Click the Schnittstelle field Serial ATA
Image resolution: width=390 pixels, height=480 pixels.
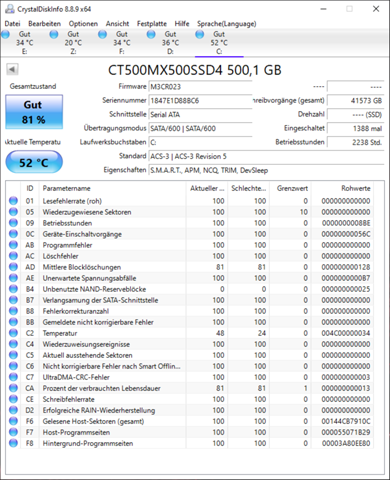point(200,115)
